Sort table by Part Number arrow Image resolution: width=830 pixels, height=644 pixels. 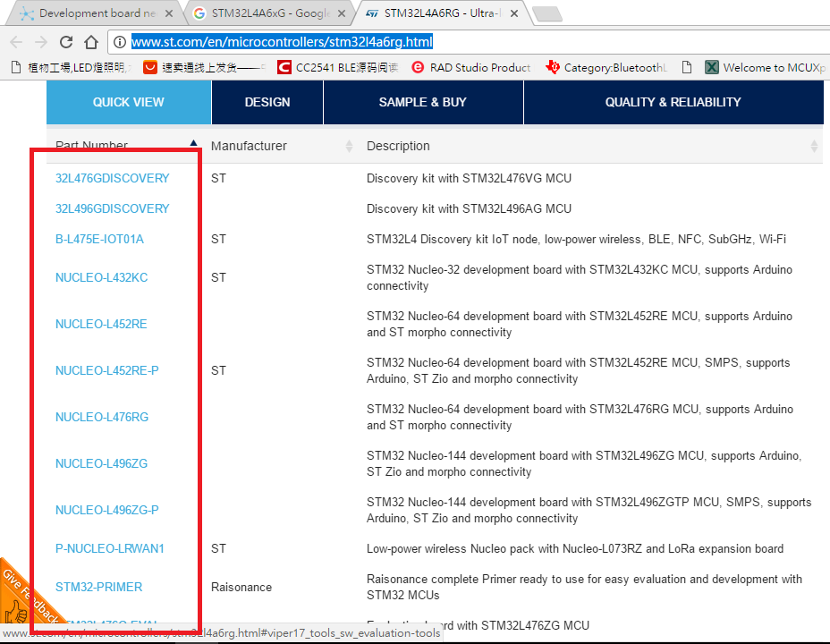(x=194, y=143)
